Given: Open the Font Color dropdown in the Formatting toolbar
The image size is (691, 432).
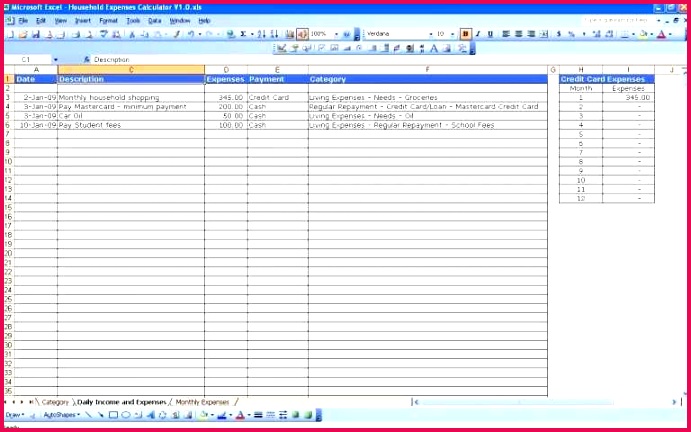Looking at the screenshot, I should pos(670,34).
